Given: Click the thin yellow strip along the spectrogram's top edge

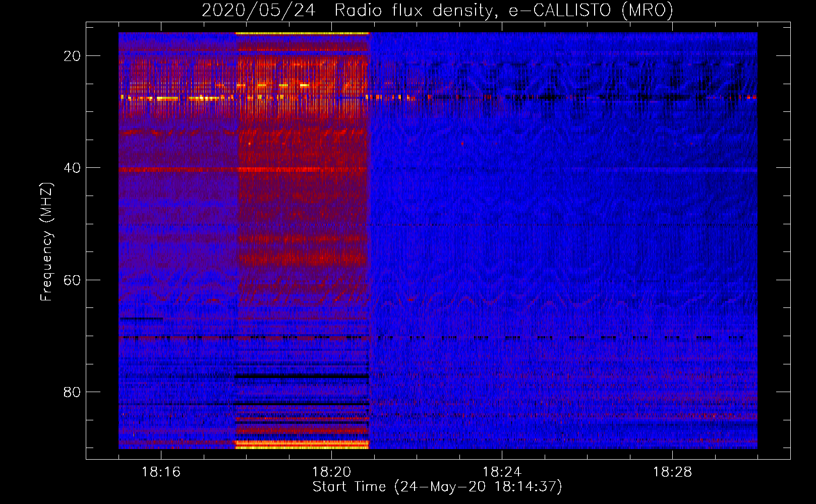Looking at the screenshot, I should pos(302,33).
